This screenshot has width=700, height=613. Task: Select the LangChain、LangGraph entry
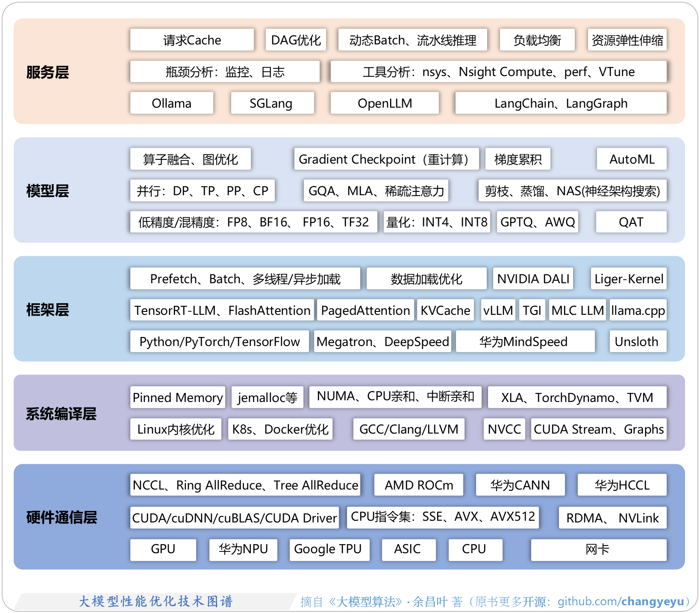click(560, 103)
